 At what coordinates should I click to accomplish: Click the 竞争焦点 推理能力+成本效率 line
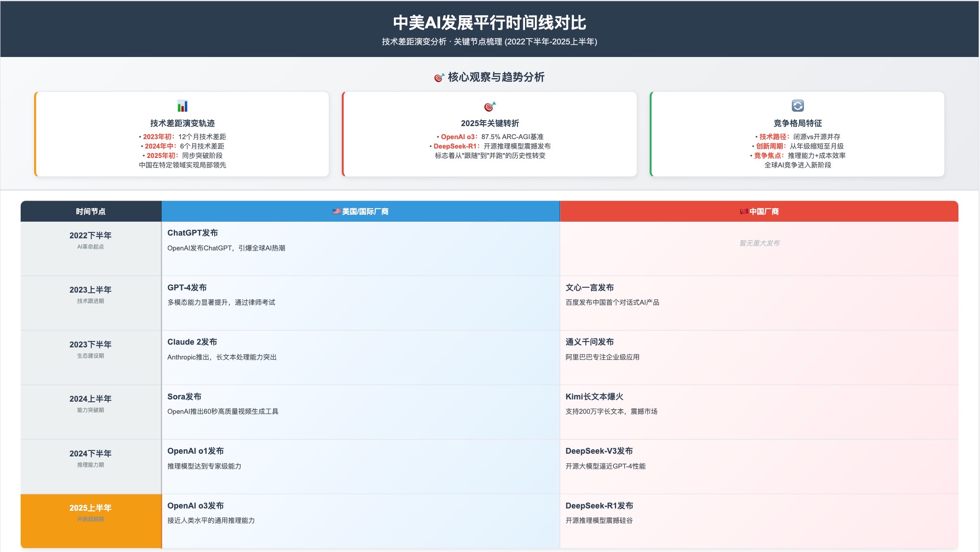click(x=798, y=156)
